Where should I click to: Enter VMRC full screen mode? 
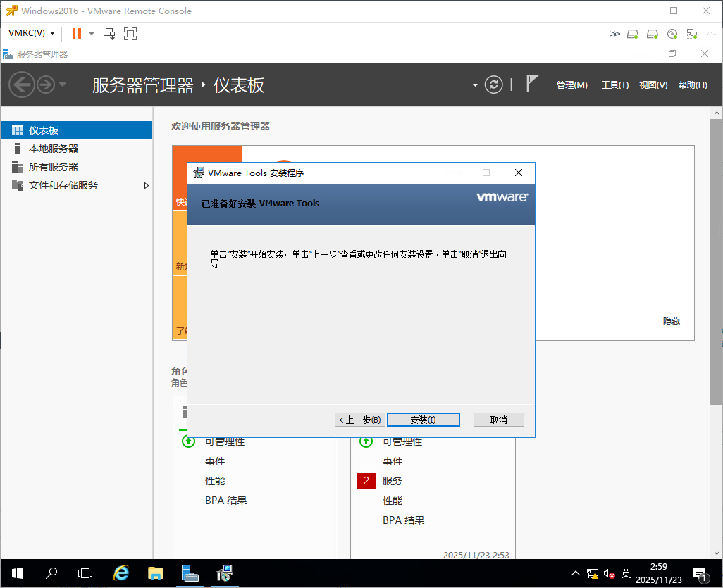pos(130,34)
